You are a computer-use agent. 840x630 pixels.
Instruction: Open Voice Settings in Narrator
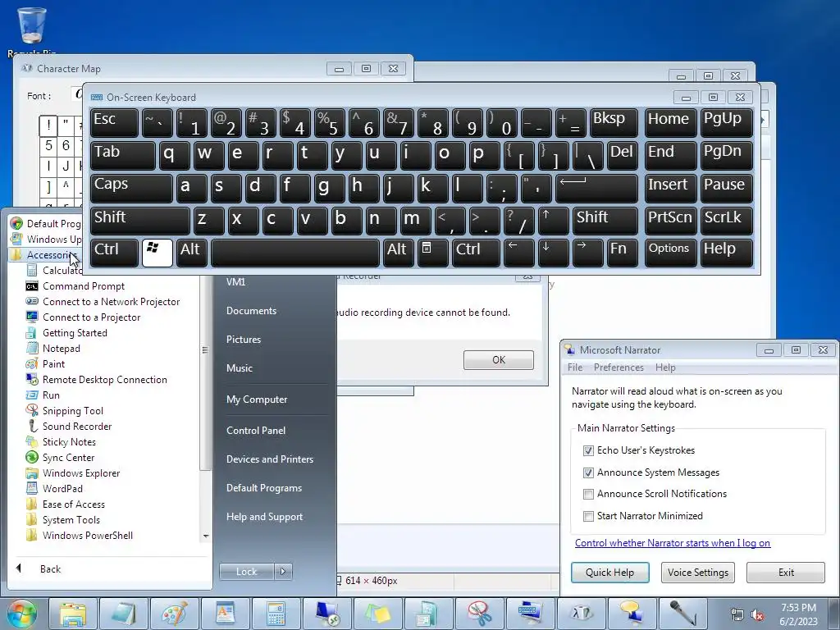(697, 572)
